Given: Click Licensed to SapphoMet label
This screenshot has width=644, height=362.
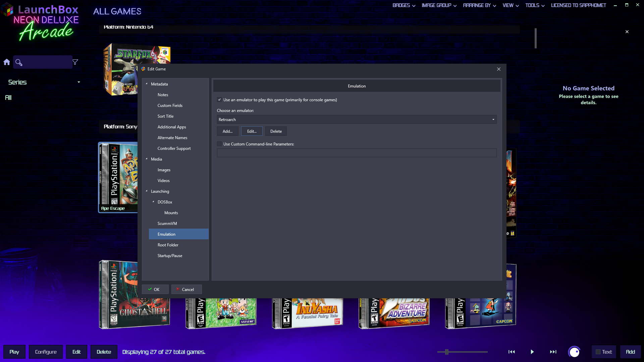Looking at the screenshot, I should (578, 5).
